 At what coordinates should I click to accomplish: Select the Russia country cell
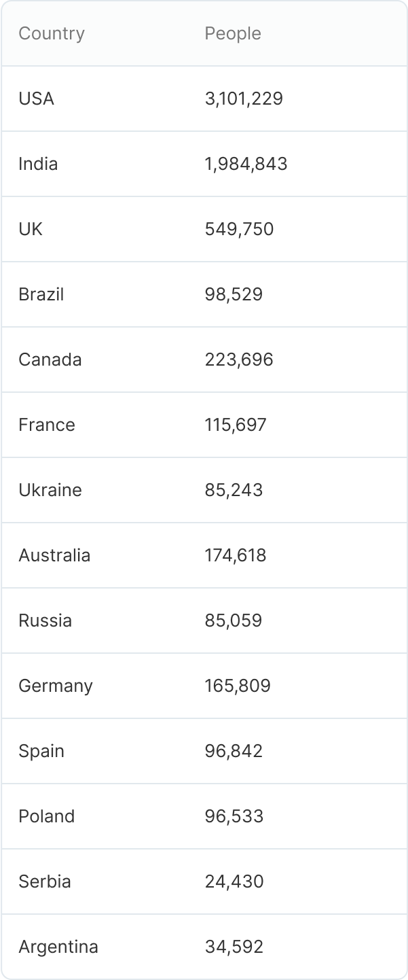[x=45, y=620]
